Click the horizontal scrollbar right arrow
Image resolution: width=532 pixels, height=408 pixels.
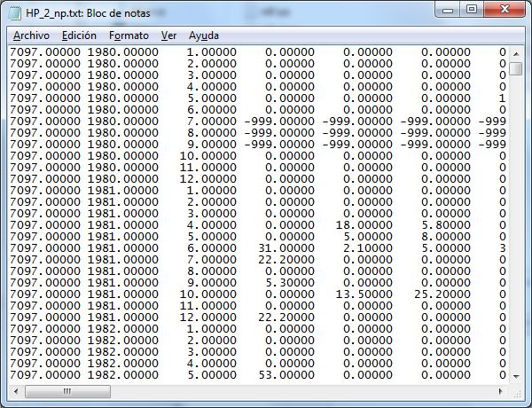pos(501,391)
